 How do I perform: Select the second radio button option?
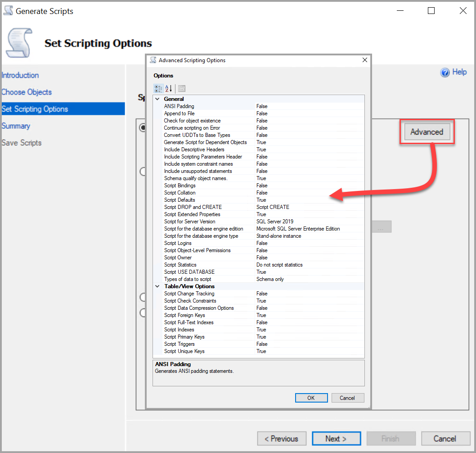click(143, 171)
